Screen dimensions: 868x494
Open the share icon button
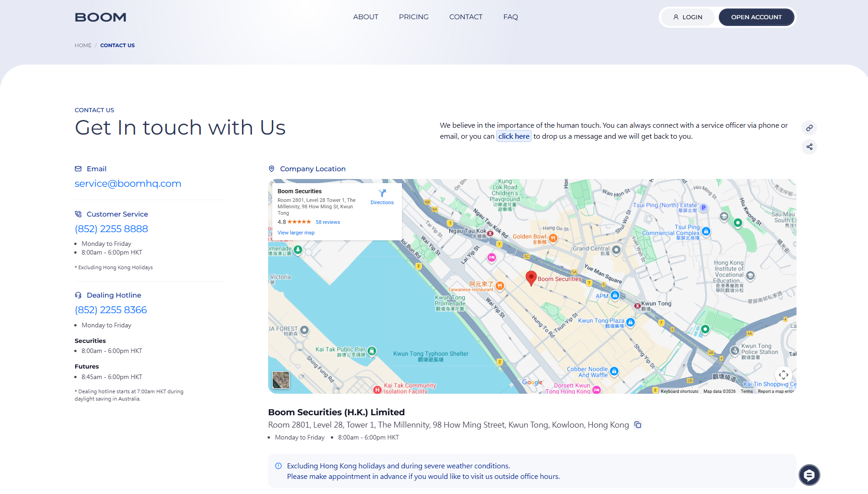[809, 147]
